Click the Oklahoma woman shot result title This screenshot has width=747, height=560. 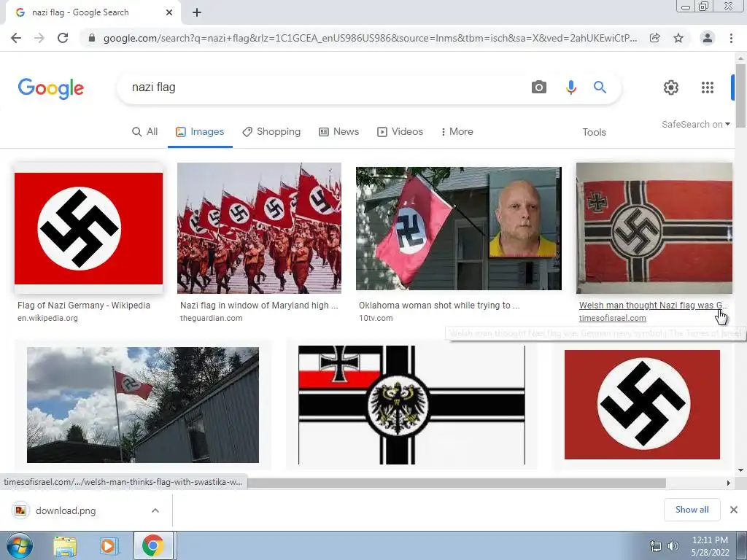coord(439,306)
